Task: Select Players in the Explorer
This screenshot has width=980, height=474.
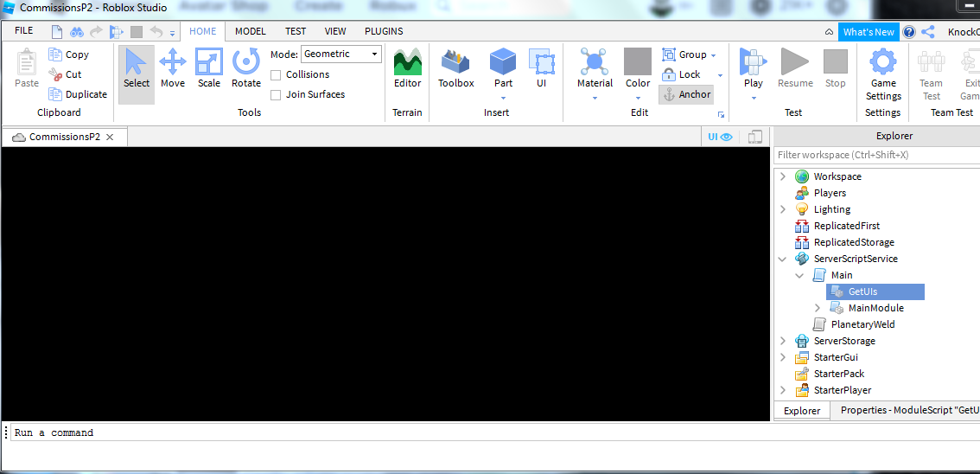Action: pyautogui.click(x=830, y=193)
